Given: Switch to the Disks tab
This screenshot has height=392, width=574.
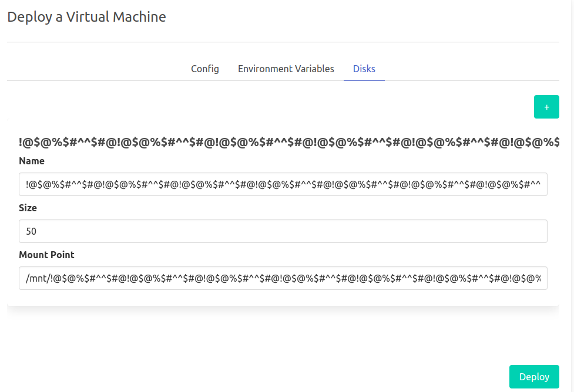Looking at the screenshot, I should (x=364, y=69).
